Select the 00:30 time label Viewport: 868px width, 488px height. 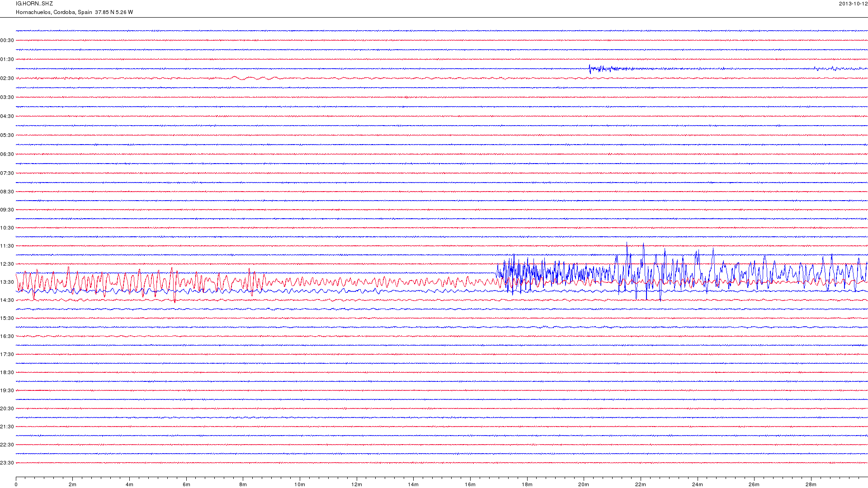pyautogui.click(x=7, y=40)
